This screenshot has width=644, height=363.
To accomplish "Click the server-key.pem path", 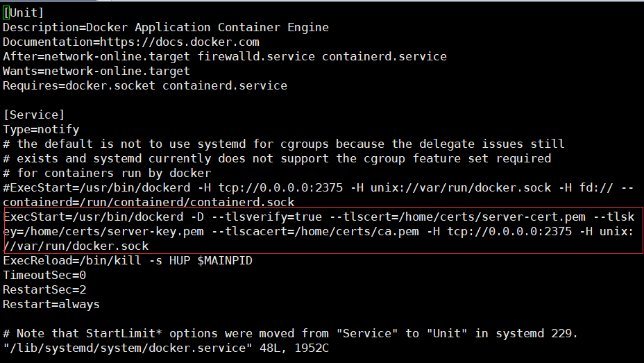I will [x=114, y=232].
